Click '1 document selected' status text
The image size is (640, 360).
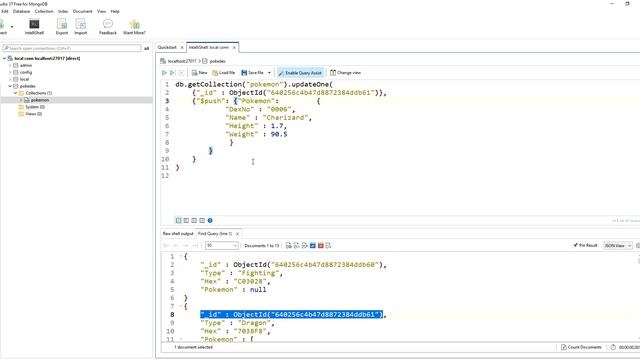[x=193, y=347]
